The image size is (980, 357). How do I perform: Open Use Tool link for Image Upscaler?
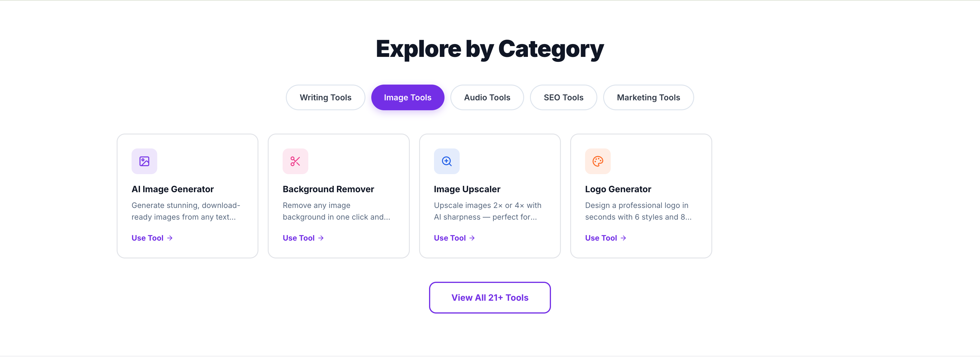pos(454,238)
